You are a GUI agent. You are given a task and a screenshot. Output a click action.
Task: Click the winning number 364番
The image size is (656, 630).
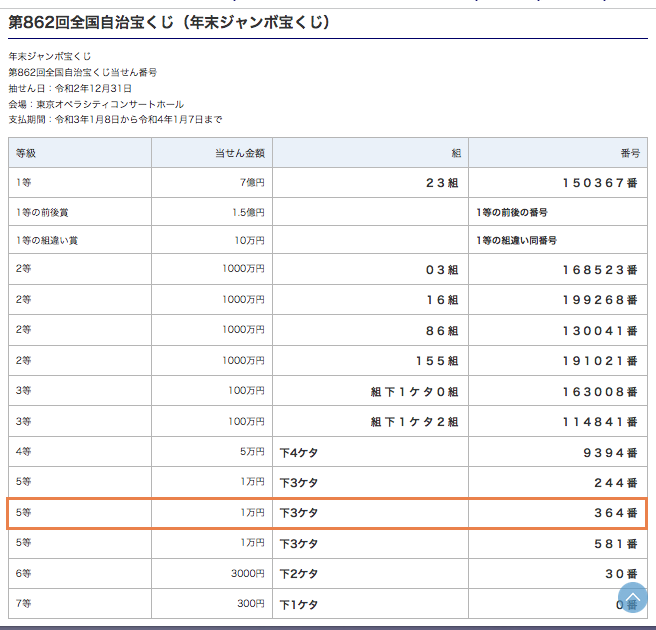click(615, 513)
